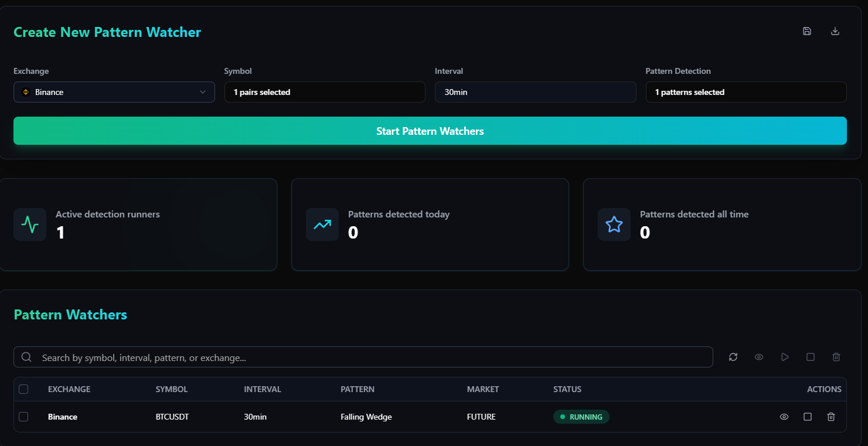This screenshot has width=868, height=446.
Task: Click the play icon to start selected watchers
Action: (x=785, y=357)
